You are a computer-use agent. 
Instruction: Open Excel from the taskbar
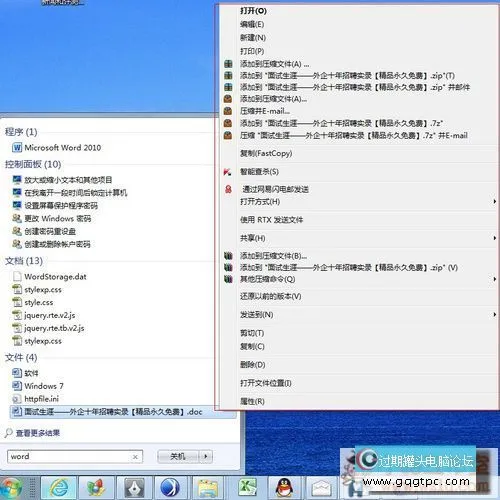pyautogui.click(x=247, y=488)
